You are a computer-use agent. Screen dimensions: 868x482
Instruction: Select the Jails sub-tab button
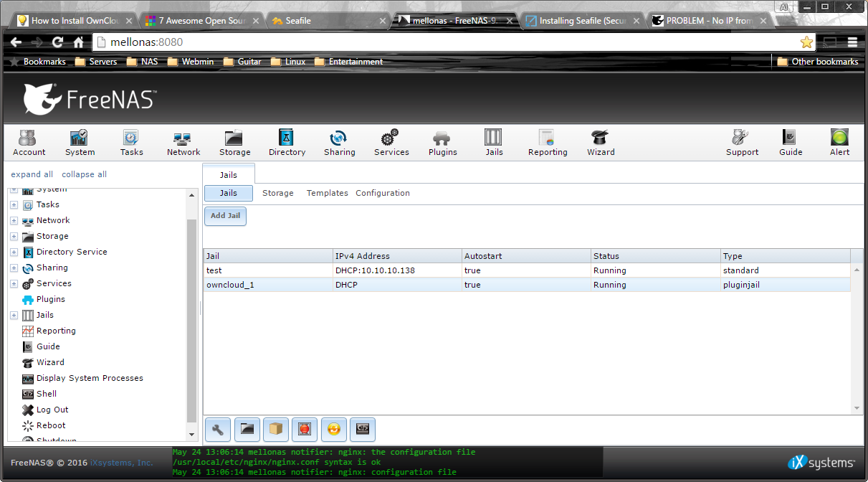(x=229, y=193)
